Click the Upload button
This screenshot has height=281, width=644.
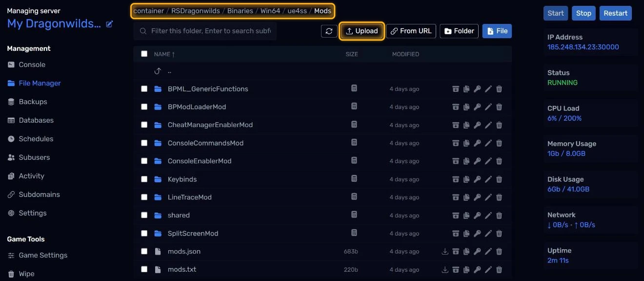[x=362, y=31]
